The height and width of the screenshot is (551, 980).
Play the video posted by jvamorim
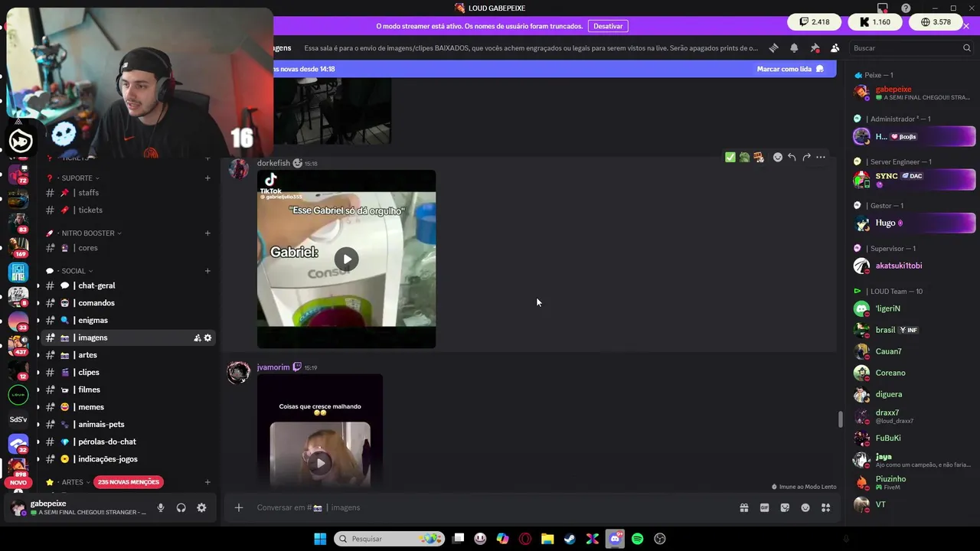(320, 462)
